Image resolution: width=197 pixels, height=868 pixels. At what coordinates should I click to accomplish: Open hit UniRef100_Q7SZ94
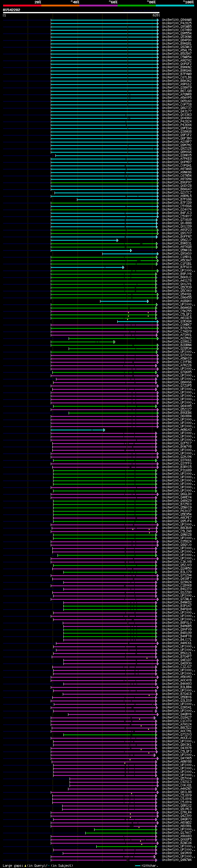pos(177,575)
